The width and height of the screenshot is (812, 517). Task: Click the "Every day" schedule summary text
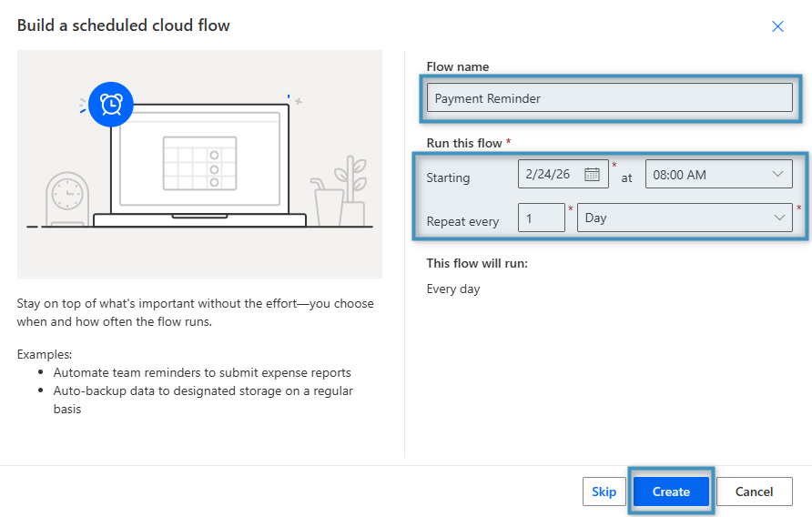(453, 289)
